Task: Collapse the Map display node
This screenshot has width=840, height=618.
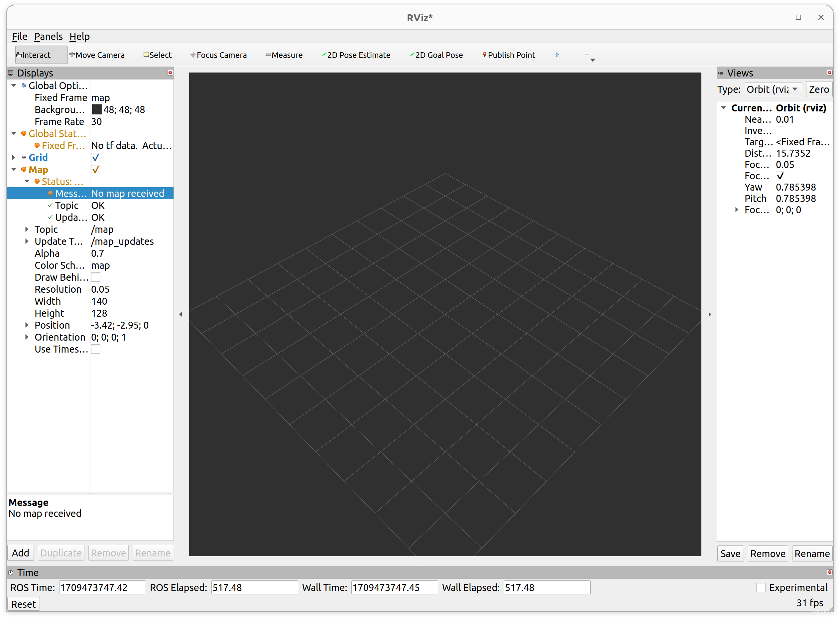Action: pyautogui.click(x=14, y=169)
